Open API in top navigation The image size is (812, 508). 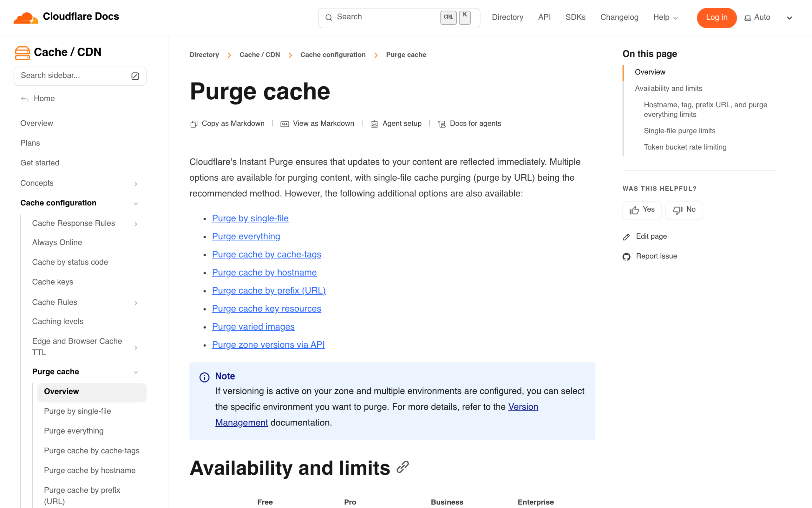click(x=544, y=17)
